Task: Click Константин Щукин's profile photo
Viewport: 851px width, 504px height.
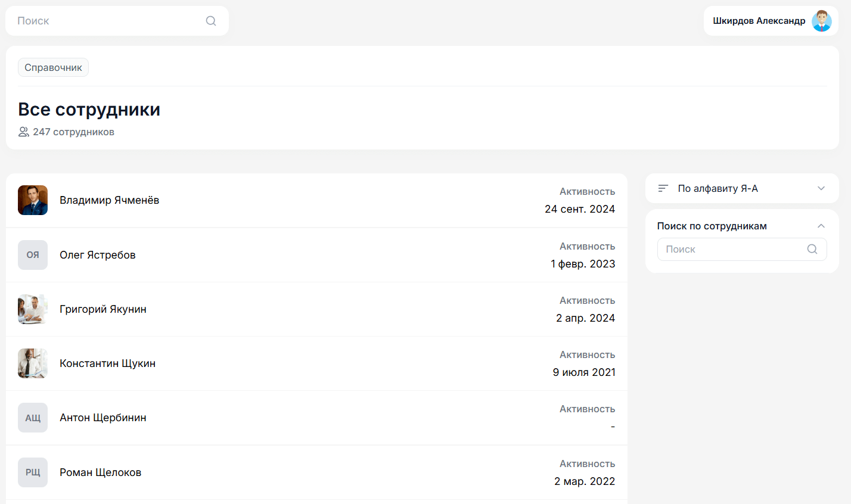Action: pos(33,363)
